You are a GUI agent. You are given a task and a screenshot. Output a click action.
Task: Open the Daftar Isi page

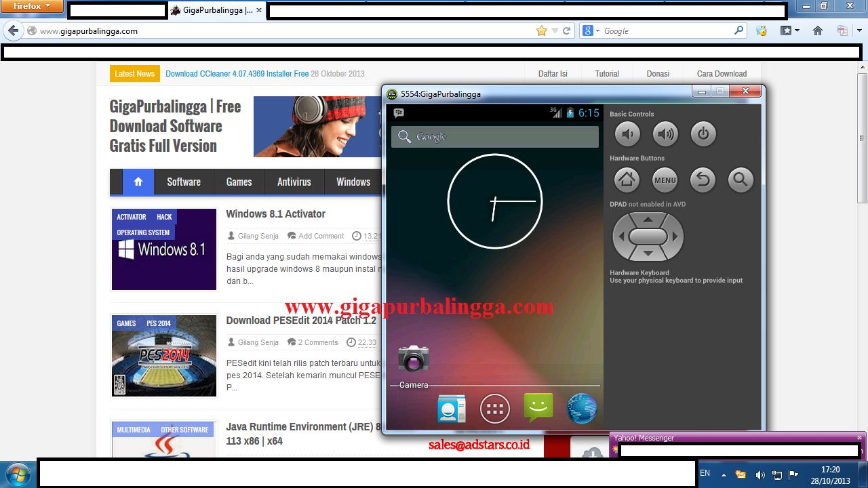coord(553,74)
